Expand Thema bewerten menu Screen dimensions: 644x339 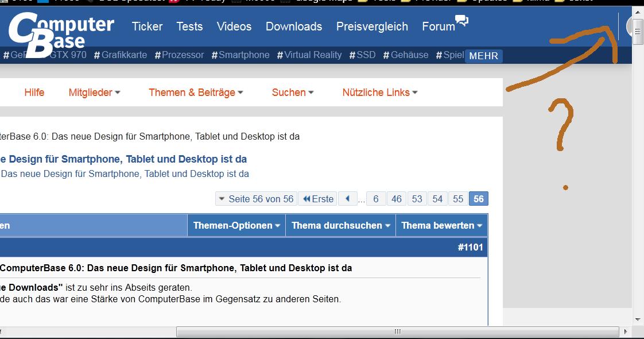pos(441,226)
